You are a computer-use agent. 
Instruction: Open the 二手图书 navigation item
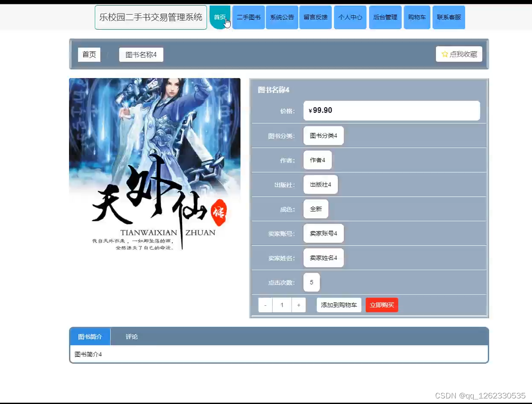249,17
